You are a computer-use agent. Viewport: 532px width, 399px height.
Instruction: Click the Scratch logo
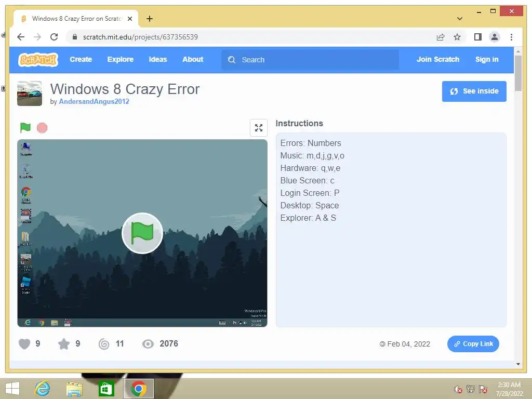tap(38, 60)
